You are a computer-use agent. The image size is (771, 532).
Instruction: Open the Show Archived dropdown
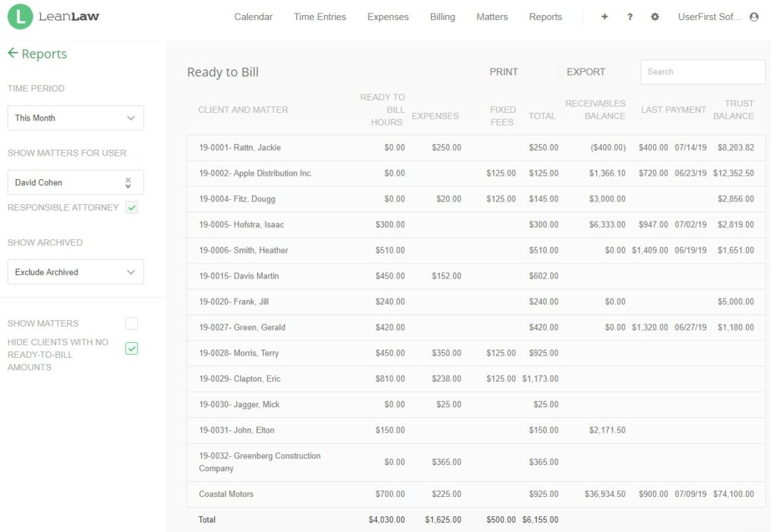pos(75,271)
